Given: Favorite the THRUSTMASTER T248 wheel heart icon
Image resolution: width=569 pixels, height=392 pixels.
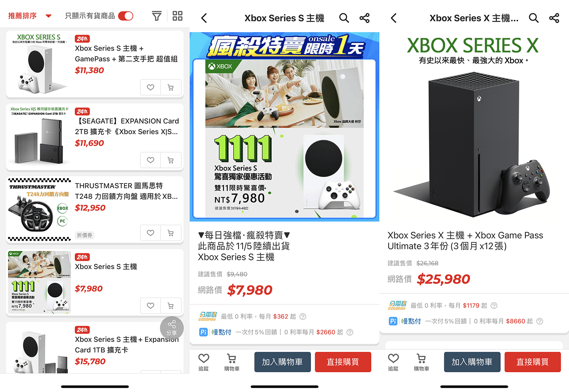Looking at the screenshot, I should click(151, 233).
